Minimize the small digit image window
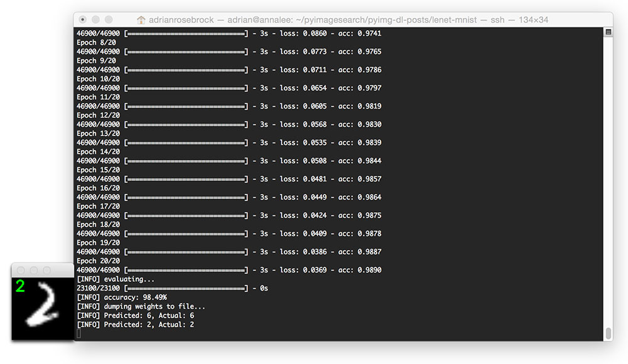This screenshot has height=364, width=628. coord(34,270)
